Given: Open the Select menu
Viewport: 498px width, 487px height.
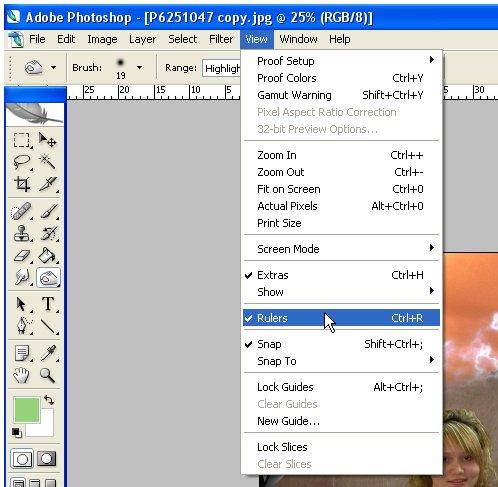Looking at the screenshot, I should (x=182, y=39).
